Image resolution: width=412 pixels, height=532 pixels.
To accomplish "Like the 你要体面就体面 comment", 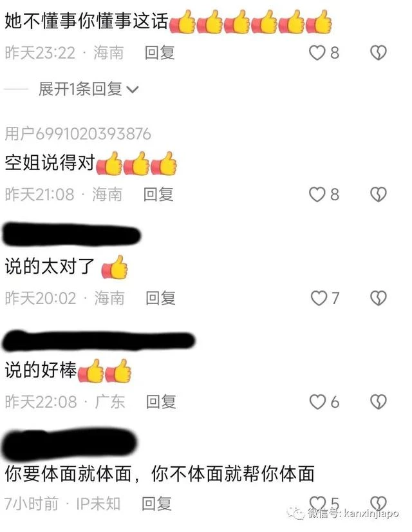I will pyautogui.click(x=317, y=503).
